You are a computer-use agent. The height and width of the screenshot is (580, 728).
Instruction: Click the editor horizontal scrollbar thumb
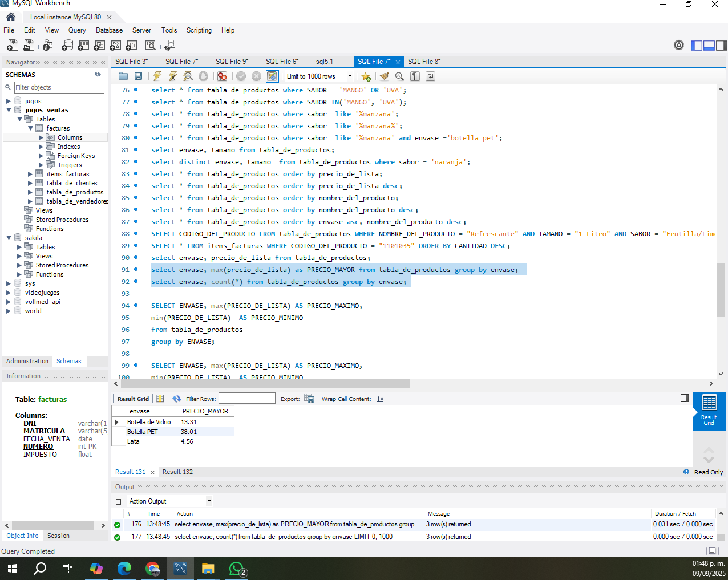(x=266, y=384)
